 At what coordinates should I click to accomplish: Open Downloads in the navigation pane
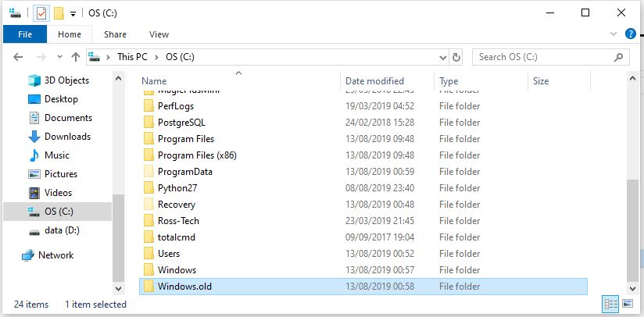tap(59, 137)
